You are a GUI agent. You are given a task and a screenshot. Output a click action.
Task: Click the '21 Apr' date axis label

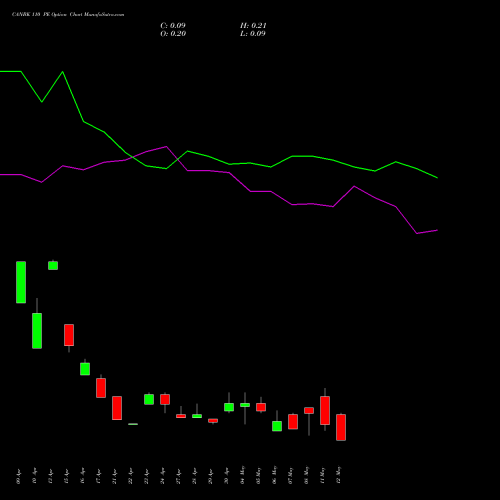114,476
